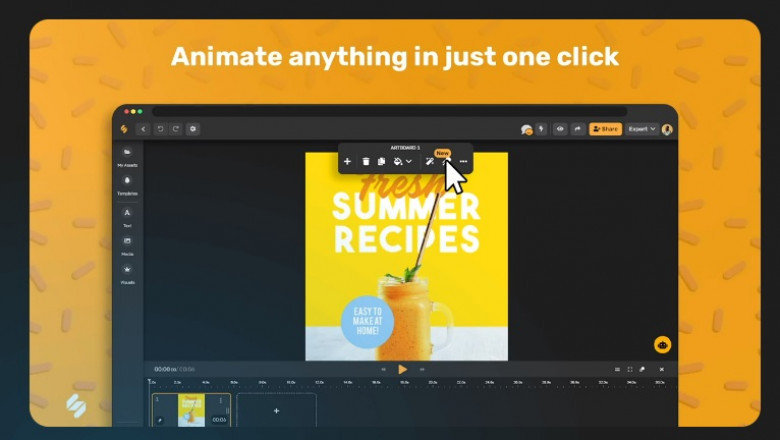Open the three-dots more options menu
780x440 pixels.
[463, 161]
